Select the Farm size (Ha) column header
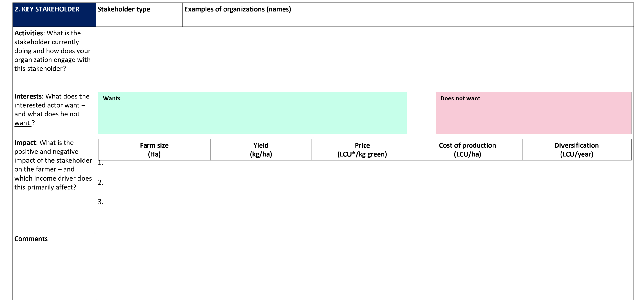Image resolution: width=644 pixels, height=302 pixels. [154, 150]
